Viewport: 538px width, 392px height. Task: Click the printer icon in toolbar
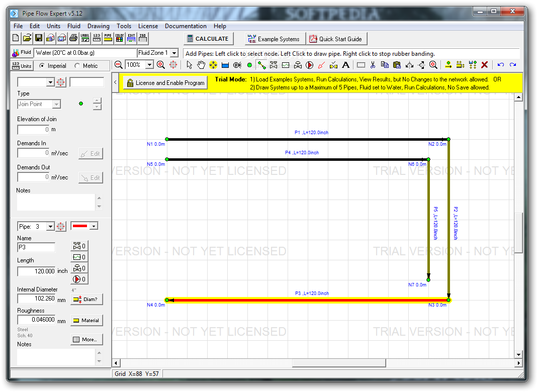pyautogui.click(x=73, y=38)
